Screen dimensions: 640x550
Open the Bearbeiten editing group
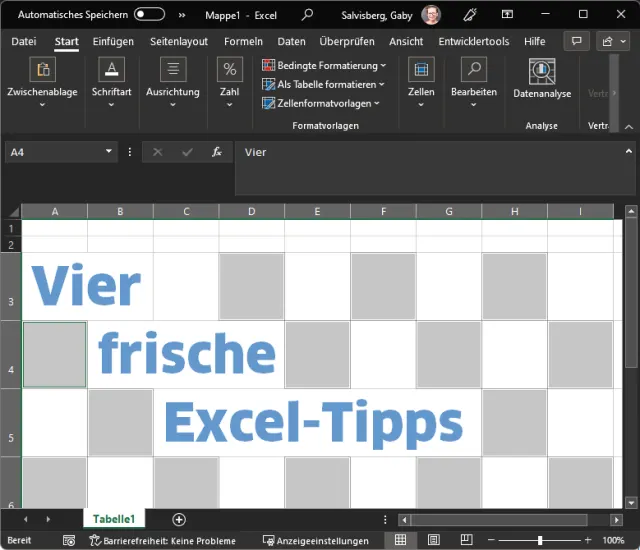473,80
